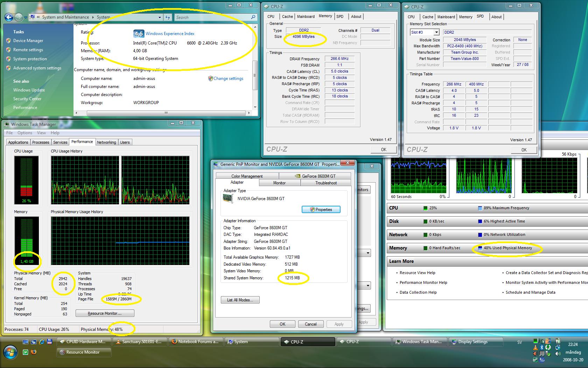This screenshot has width=588, height=368.
Task: Open the Windows Experience Index link
Action: (170, 34)
